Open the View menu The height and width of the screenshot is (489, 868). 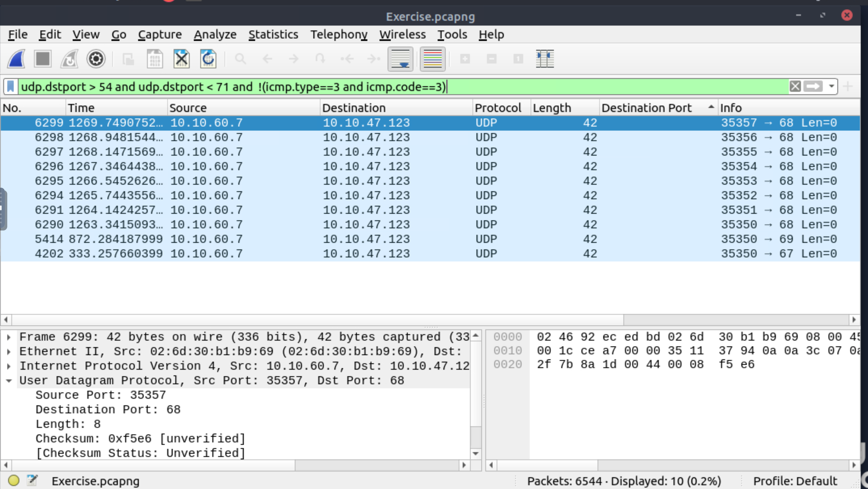tap(86, 34)
